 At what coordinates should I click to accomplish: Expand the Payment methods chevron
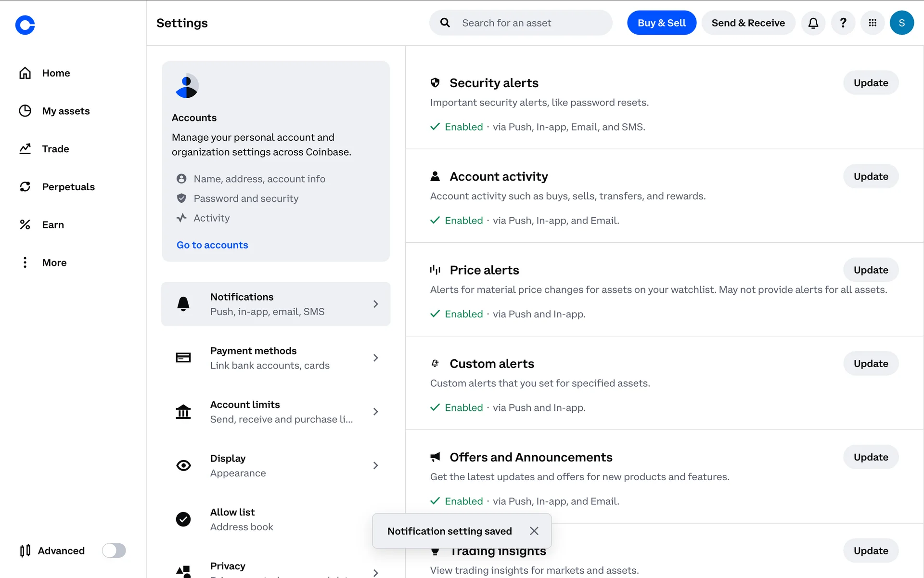point(375,358)
